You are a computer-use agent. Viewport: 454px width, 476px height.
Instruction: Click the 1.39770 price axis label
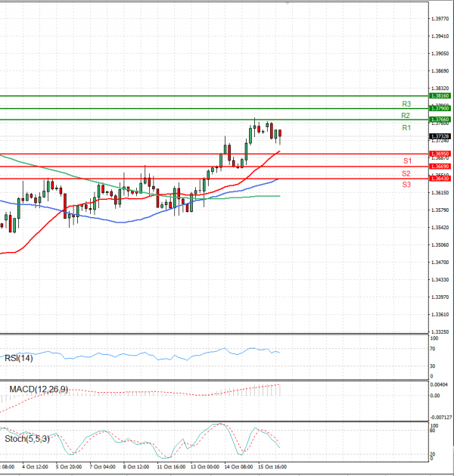point(440,19)
